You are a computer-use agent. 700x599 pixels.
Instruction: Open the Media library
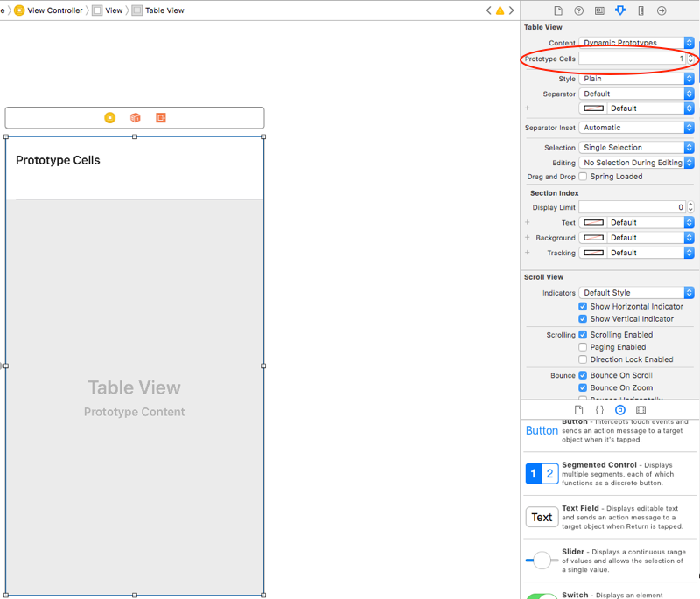pyautogui.click(x=641, y=409)
